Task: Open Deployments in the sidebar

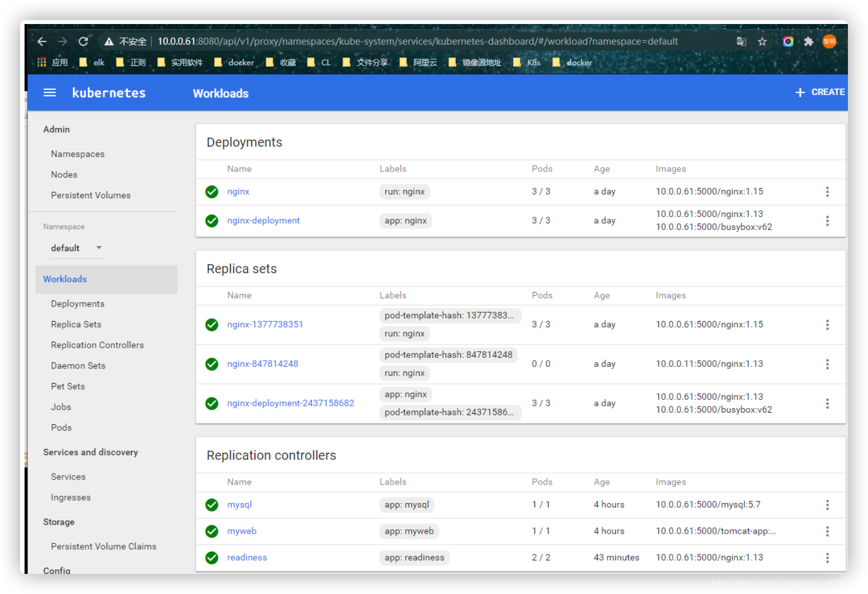Action: (x=78, y=304)
